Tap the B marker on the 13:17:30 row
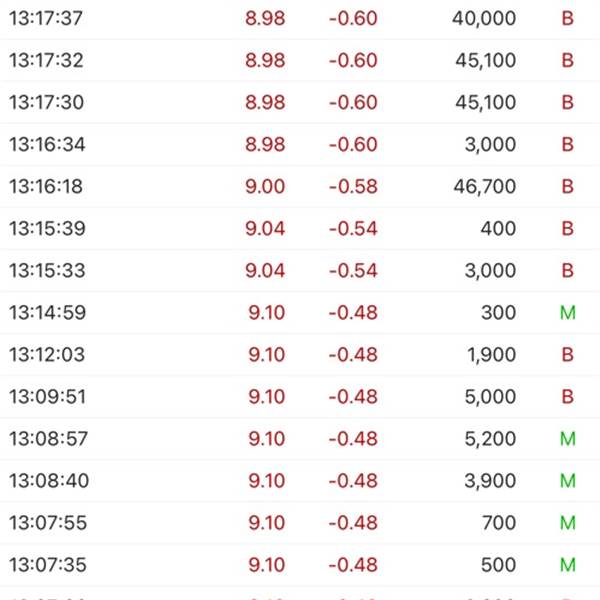This screenshot has height=600, width=600. 568,102
